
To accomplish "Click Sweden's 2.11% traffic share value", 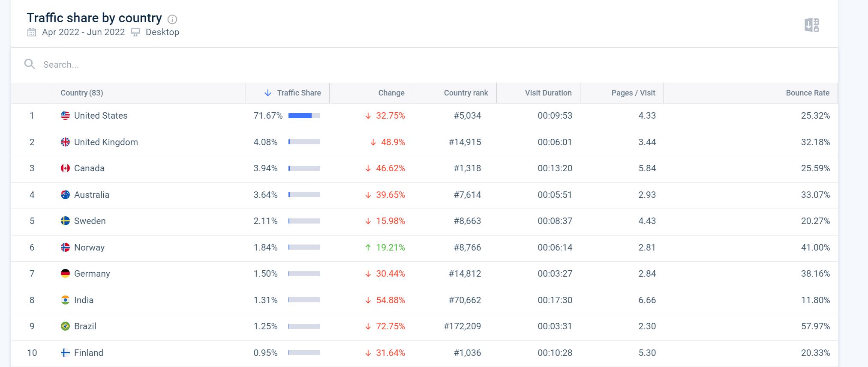I will click(265, 221).
